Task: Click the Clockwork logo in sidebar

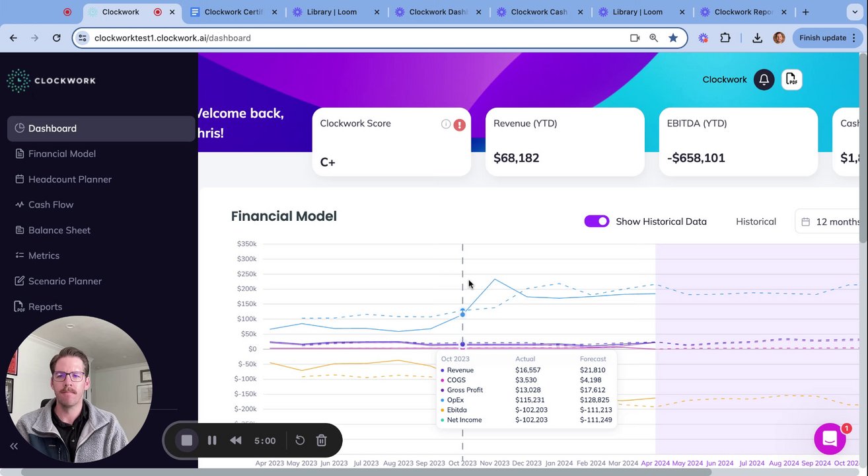Action: tap(51, 81)
